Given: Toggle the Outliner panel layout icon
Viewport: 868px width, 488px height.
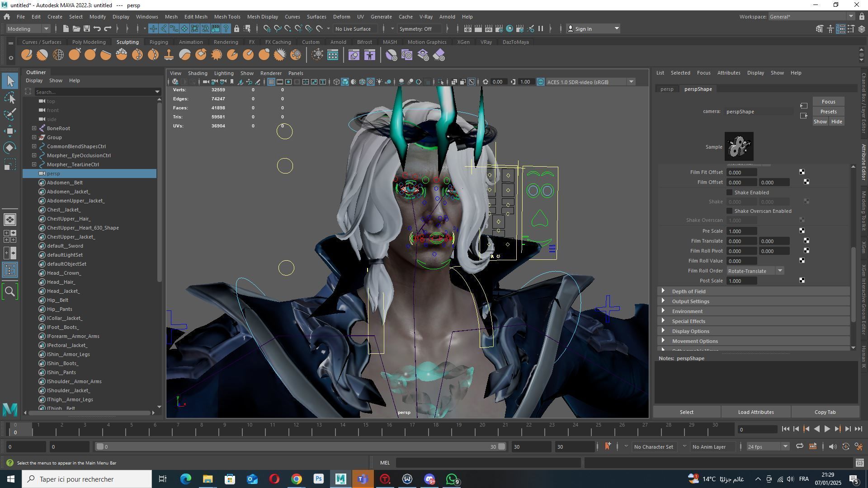Looking at the screenshot, I should 10,270.
